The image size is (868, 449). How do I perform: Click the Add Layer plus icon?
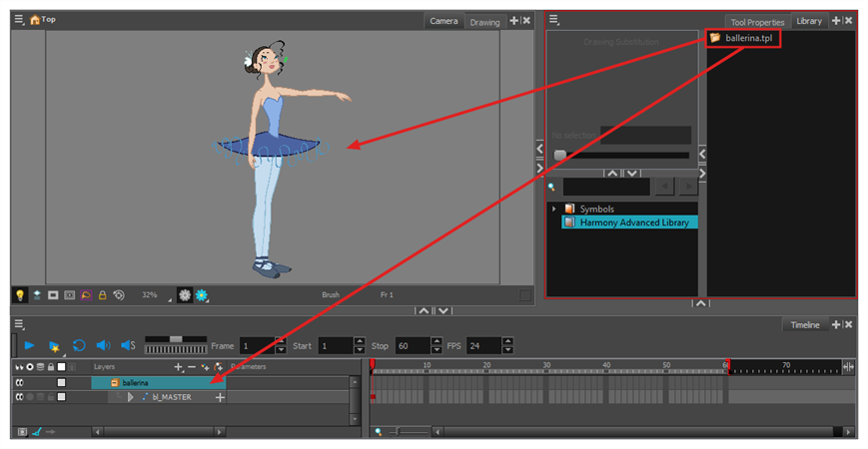[x=179, y=367]
